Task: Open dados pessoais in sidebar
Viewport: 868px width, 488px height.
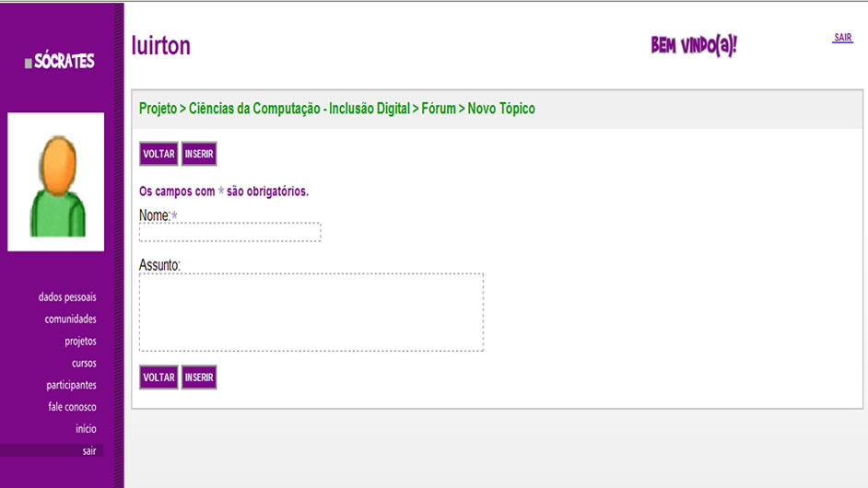Action: [x=67, y=297]
